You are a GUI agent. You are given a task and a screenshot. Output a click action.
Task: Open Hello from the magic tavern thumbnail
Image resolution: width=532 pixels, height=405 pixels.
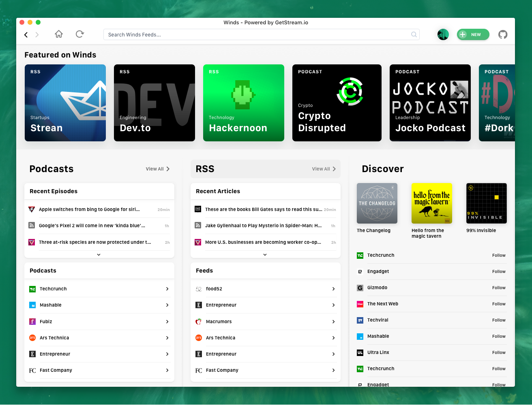(432, 203)
